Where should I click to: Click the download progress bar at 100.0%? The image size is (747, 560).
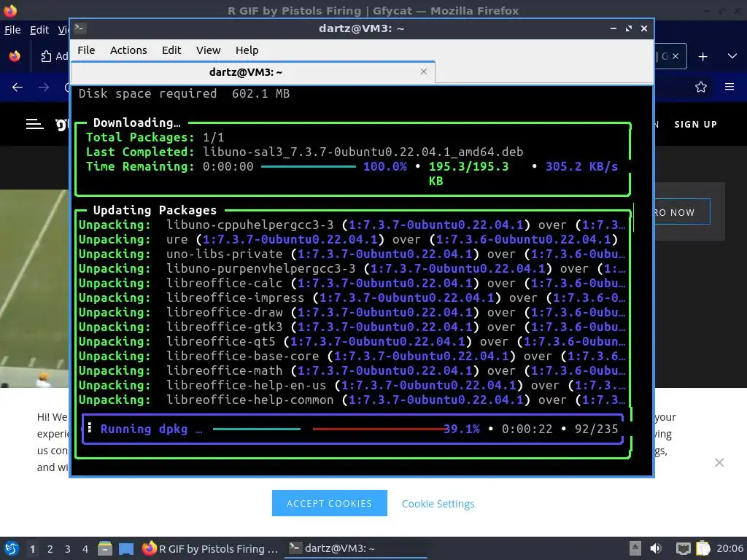pos(309,167)
